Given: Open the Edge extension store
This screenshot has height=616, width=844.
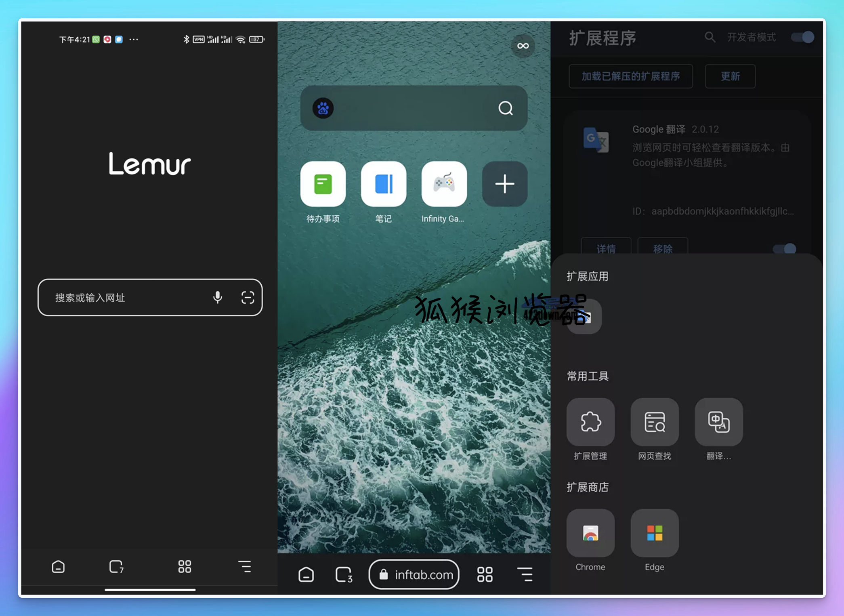Looking at the screenshot, I should point(654,533).
